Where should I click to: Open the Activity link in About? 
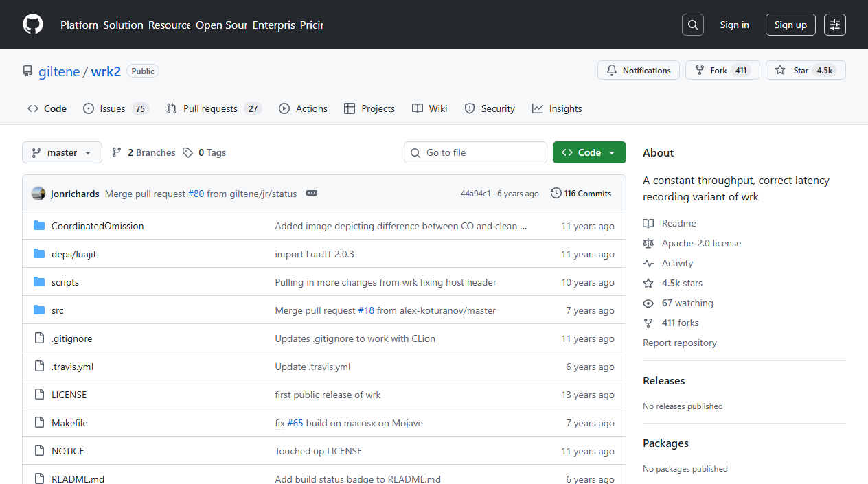click(x=668, y=263)
